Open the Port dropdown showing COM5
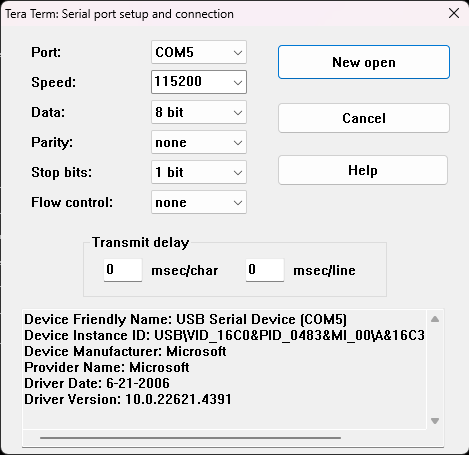This screenshot has height=455, width=469. [199, 52]
